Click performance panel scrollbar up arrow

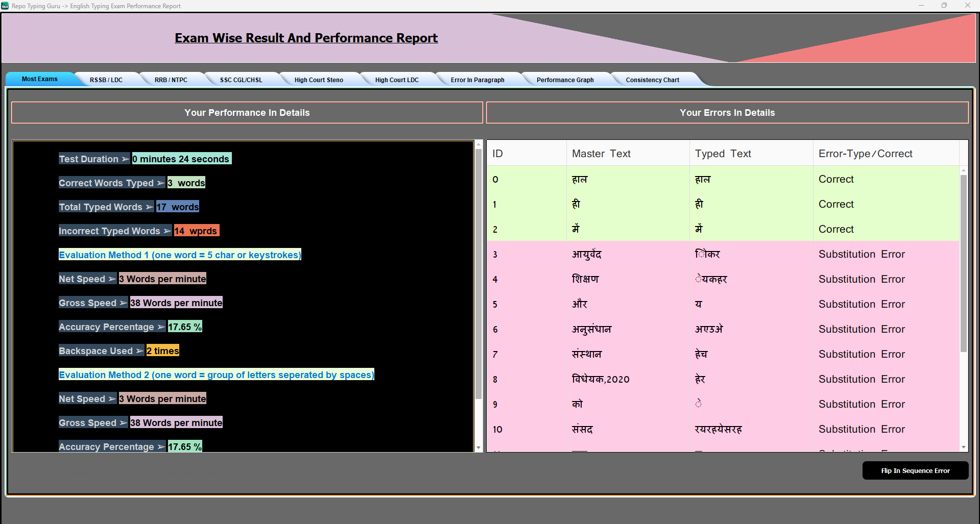coord(479,144)
